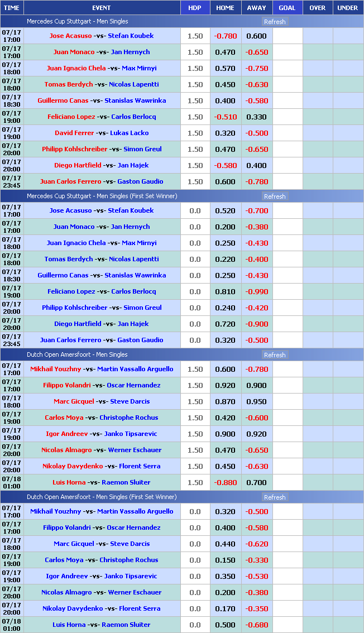Screen dimensions: 364x633
Task: Pick home odds 0.920 for Volandri vs Hernandez
Action: [226, 385]
